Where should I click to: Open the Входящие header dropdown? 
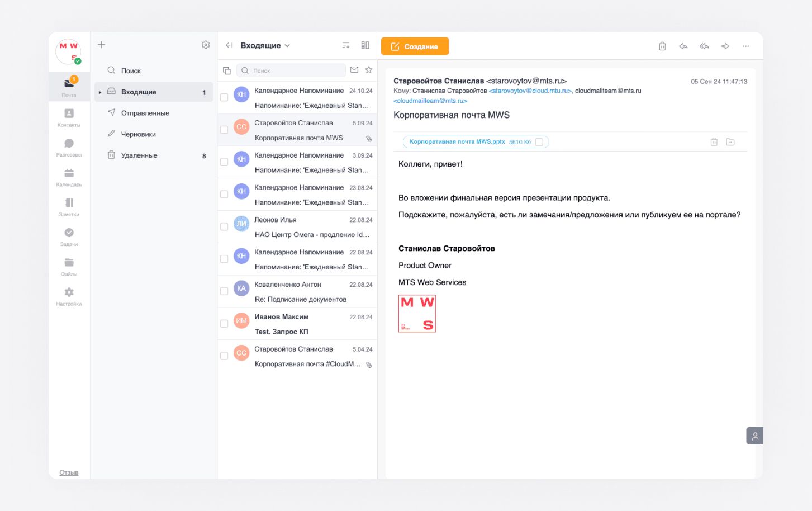pos(265,45)
